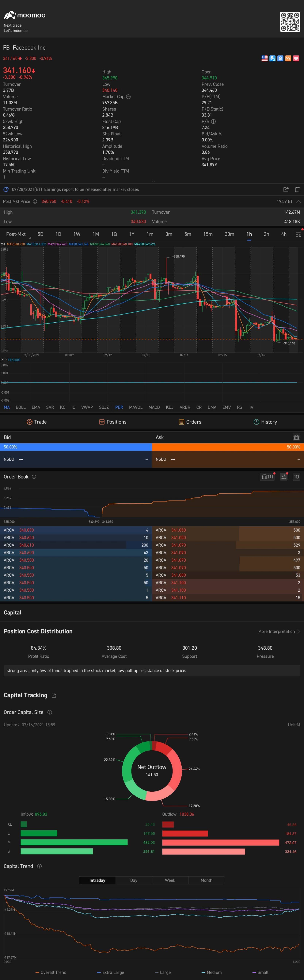The image size is (304, 980).
Task: Select the 1M chart period
Action: tap(96, 234)
